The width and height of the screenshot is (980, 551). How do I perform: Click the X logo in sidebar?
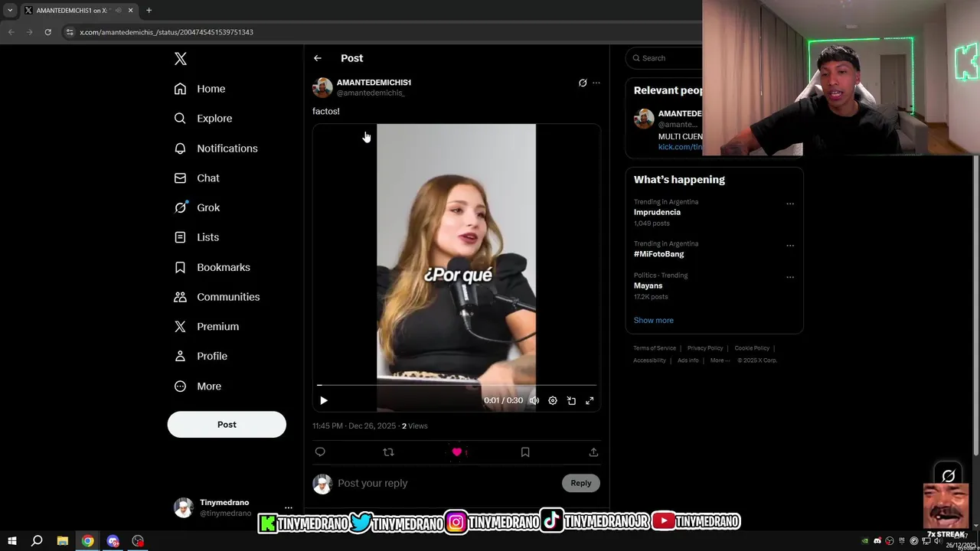tap(181, 59)
